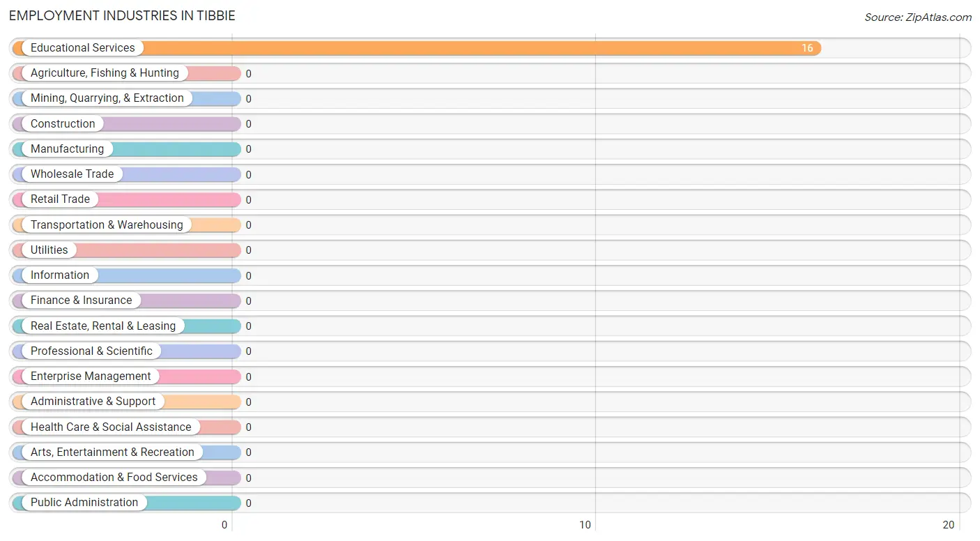Click the 0 value beside Information
The width and height of the screenshot is (980, 541).
(248, 276)
